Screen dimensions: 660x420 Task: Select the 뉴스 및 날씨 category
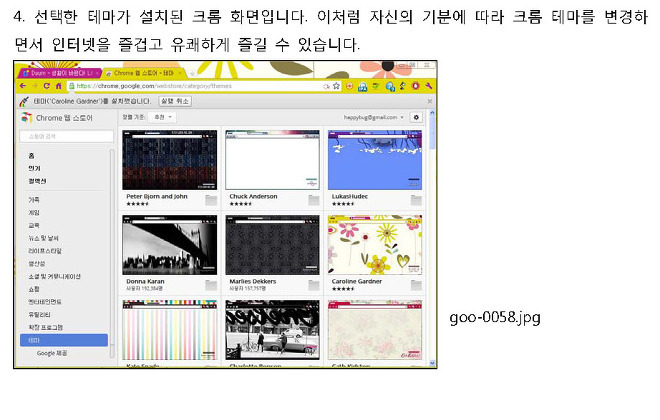pyautogui.click(x=43, y=238)
